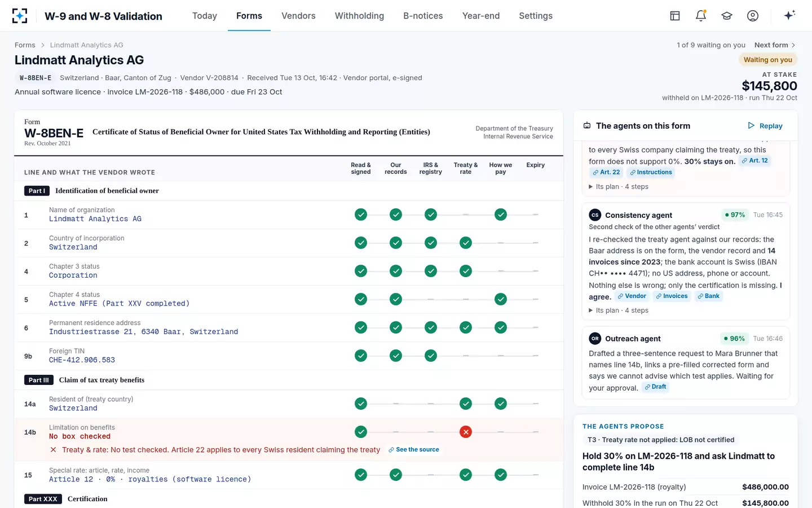Open the Invoices source chip

[672, 296]
